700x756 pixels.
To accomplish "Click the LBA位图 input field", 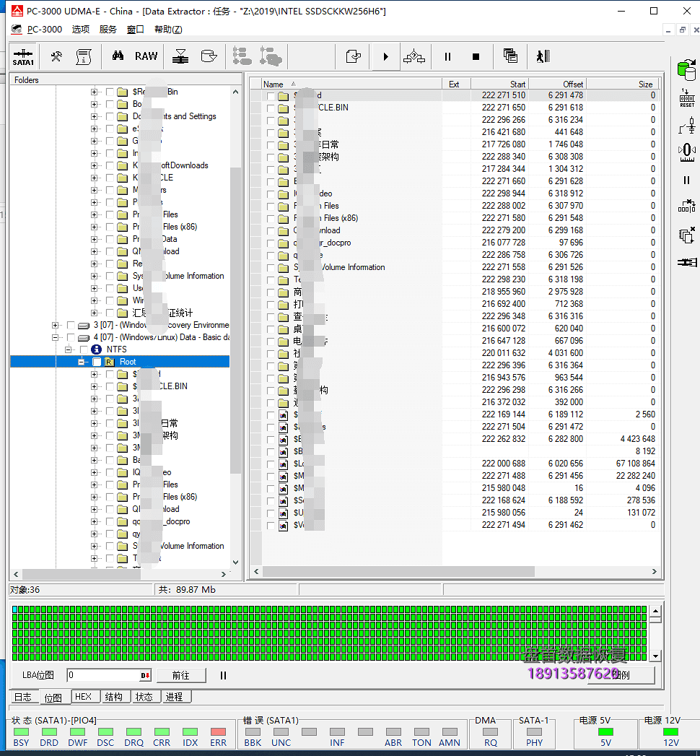I will click(103, 675).
